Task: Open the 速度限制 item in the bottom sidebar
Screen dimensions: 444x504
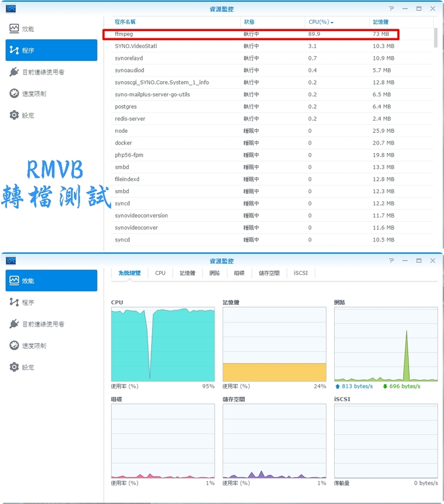Action: [34, 346]
